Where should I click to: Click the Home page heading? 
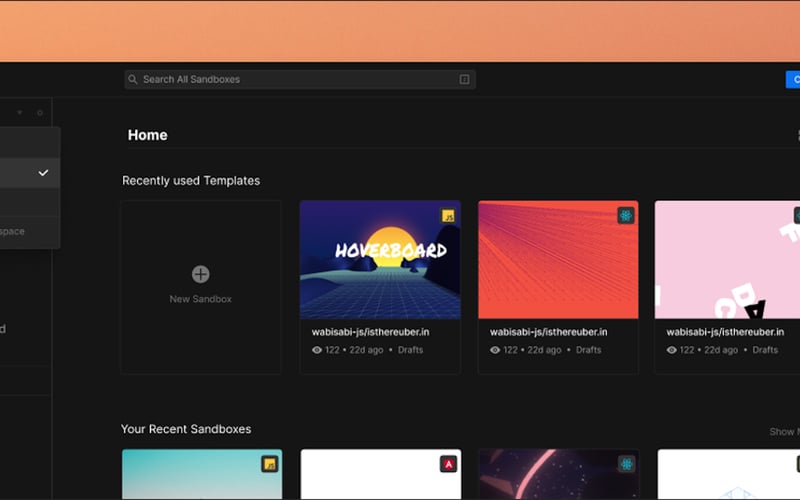(x=147, y=135)
